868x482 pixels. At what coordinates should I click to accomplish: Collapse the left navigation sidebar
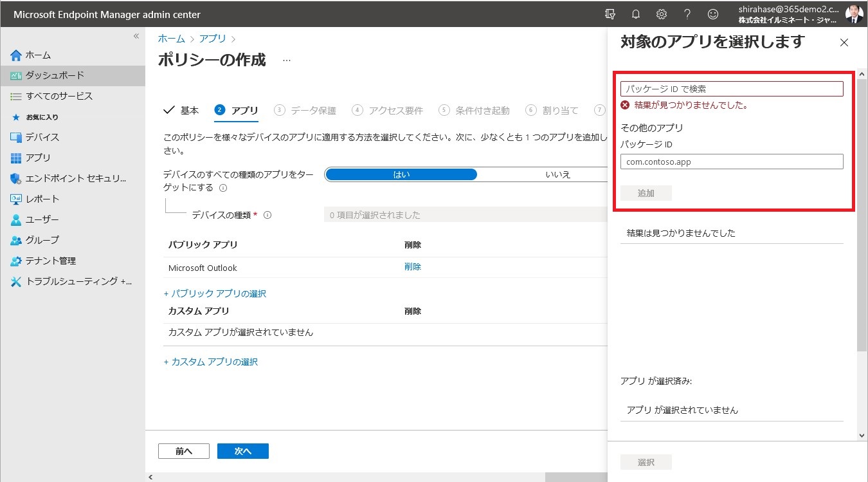[136, 36]
